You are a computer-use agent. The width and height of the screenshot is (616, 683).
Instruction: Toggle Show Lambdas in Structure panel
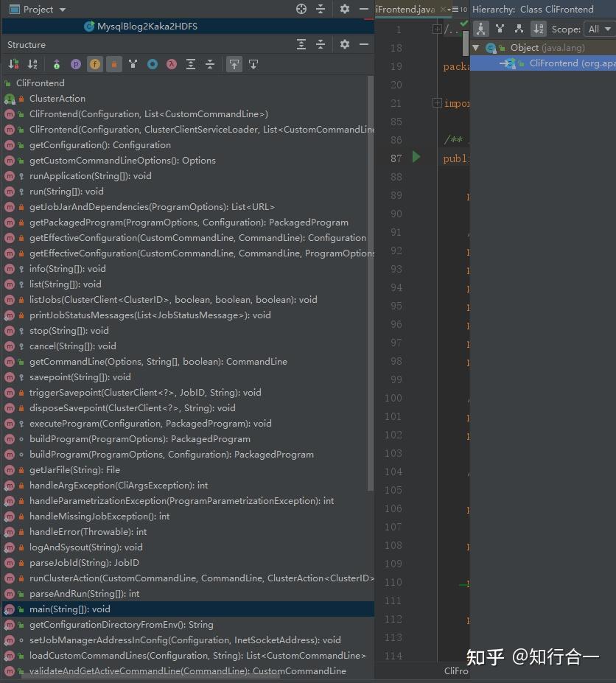coord(171,64)
